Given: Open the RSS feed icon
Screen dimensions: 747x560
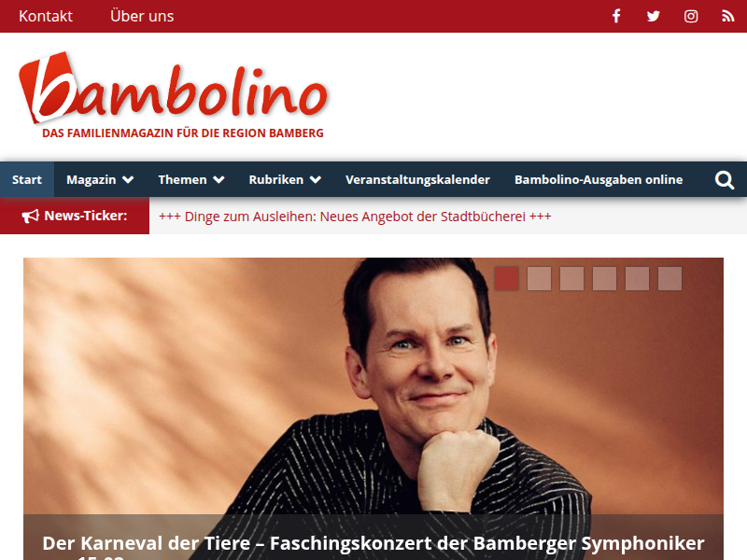Looking at the screenshot, I should point(727,16).
